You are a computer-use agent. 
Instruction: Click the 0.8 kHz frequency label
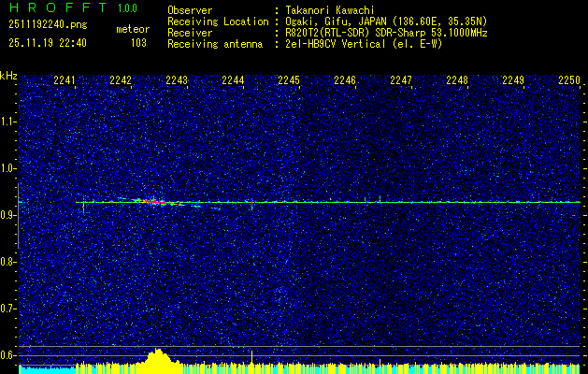(x=7, y=262)
